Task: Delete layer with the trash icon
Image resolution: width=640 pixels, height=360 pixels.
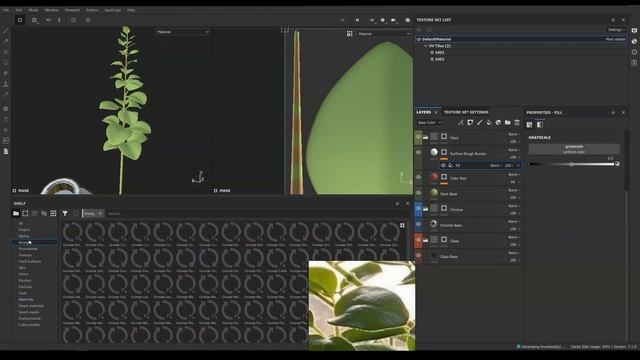Action: 517,122
